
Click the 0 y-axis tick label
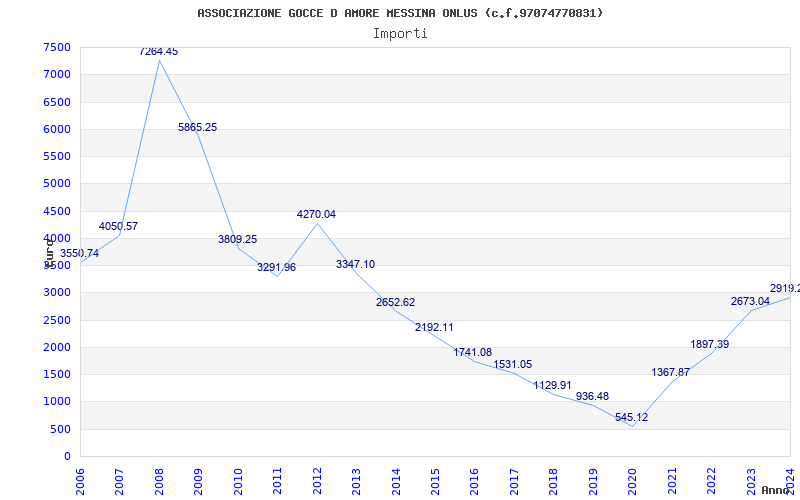[x=67, y=457]
